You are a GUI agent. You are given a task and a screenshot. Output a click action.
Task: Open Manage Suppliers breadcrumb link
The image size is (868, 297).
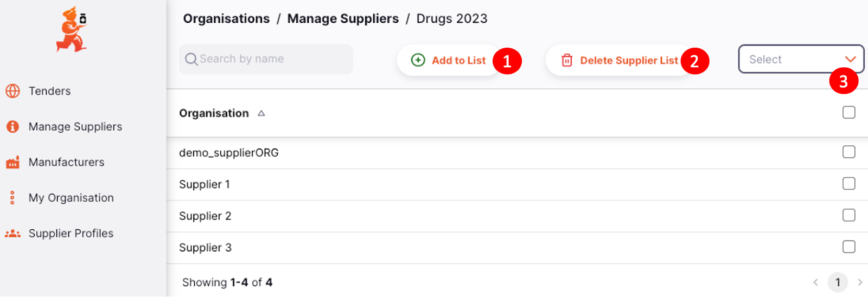coord(343,18)
